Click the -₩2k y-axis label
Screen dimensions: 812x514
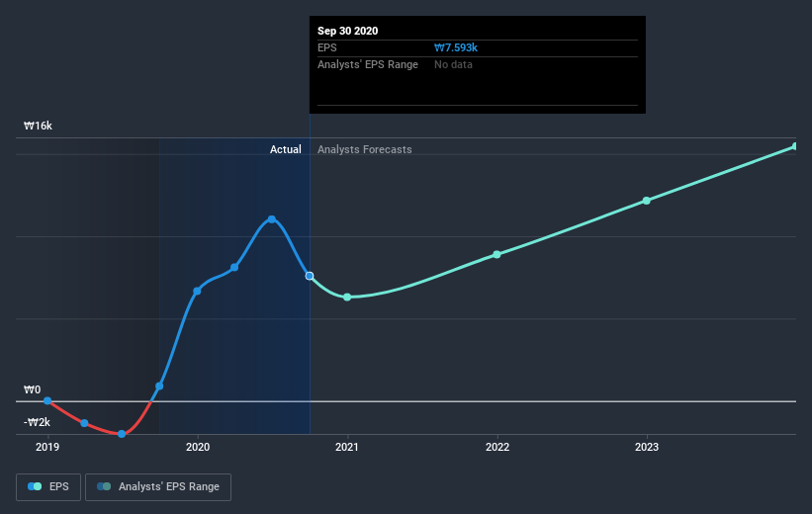(x=37, y=422)
